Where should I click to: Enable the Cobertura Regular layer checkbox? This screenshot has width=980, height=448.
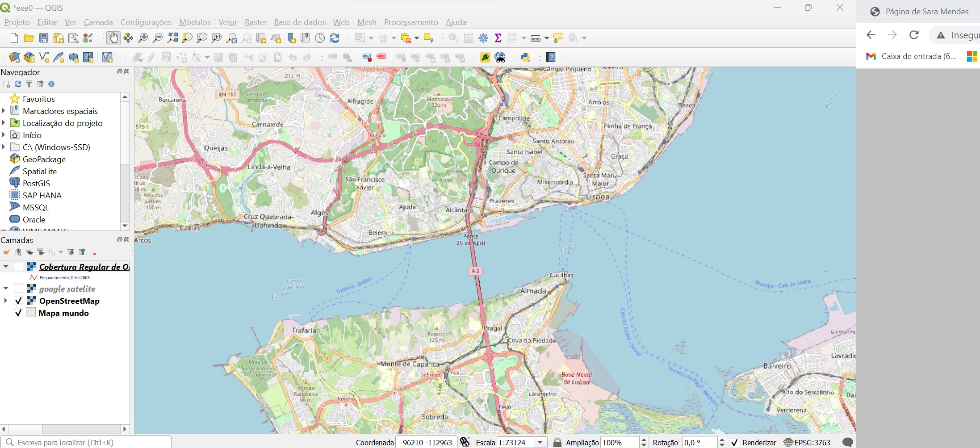click(x=18, y=267)
